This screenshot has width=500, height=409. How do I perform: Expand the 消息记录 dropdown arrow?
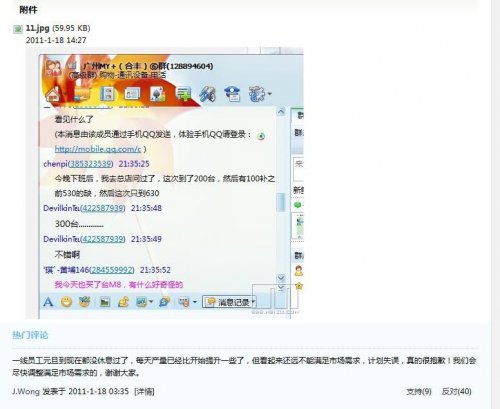point(253,302)
